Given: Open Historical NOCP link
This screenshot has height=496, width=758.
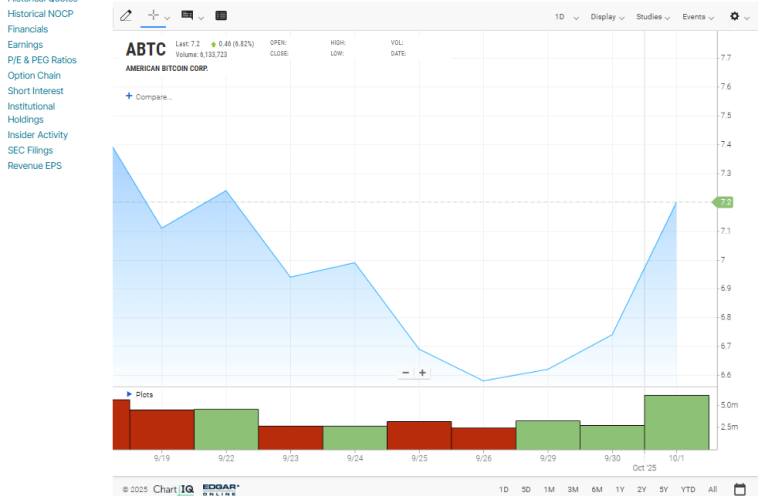Looking at the screenshot, I should (x=41, y=14).
